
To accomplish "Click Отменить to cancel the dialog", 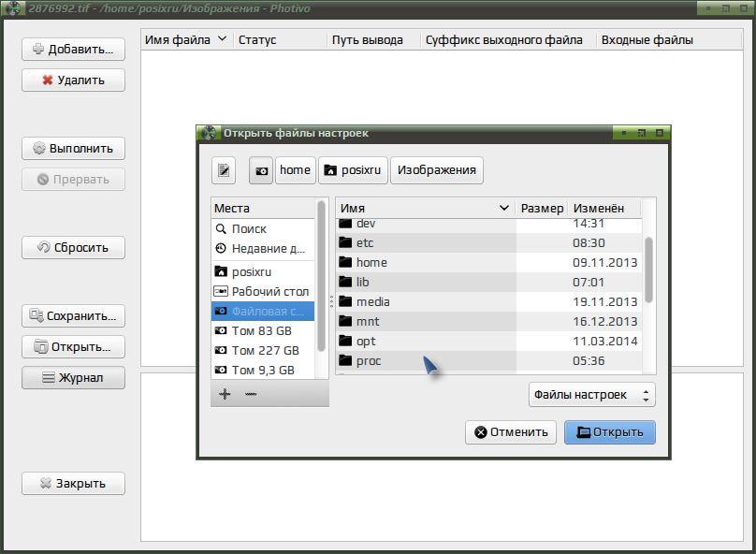I will pyautogui.click(x=511, y=432).
